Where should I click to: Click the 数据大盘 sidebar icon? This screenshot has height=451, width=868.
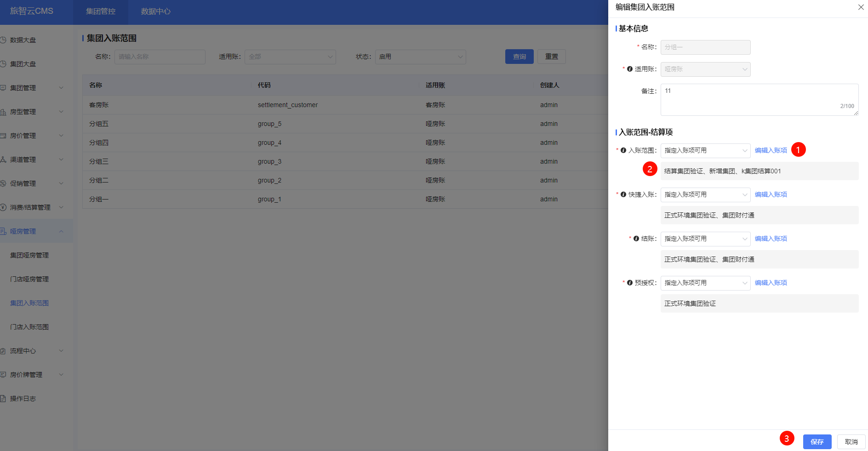(3, 40)
